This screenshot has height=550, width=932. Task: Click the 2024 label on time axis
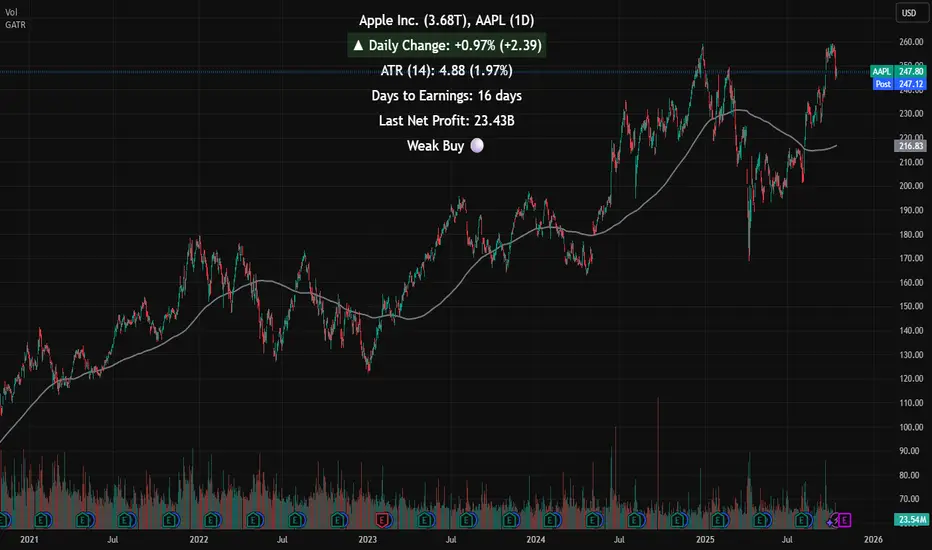tap(536, 539)
